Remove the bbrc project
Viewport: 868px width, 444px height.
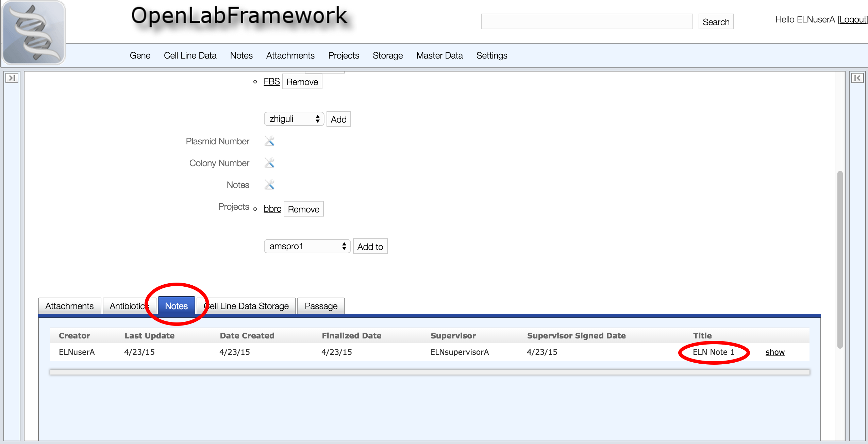303,209
